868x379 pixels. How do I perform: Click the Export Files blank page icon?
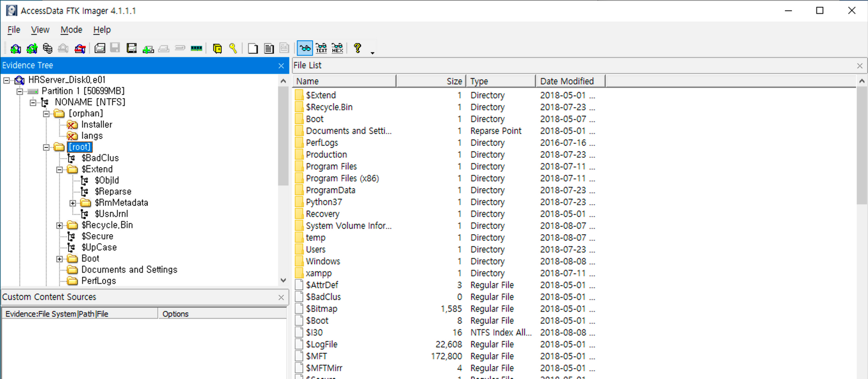pyautogui.click(x=253, y=49)
